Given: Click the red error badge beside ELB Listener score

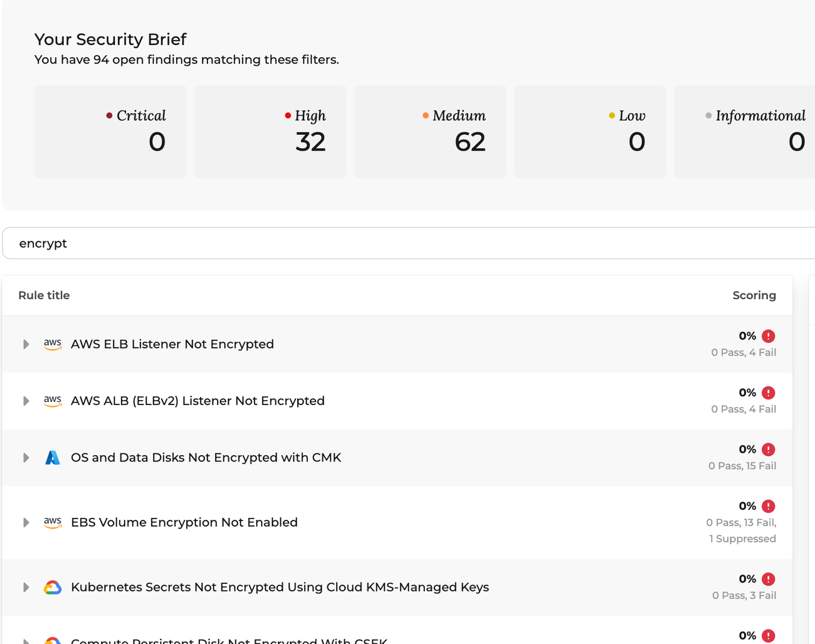Looking at the screenshot, I should pos(769,335).
